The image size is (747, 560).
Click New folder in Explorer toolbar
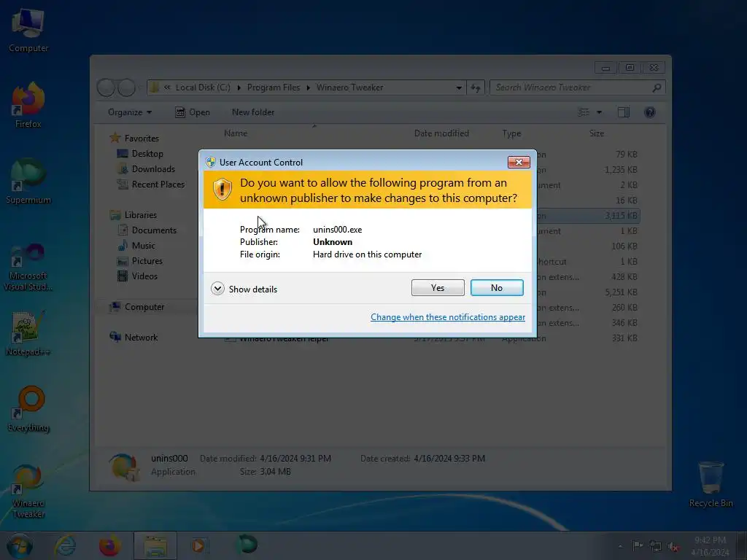(253, 112)
